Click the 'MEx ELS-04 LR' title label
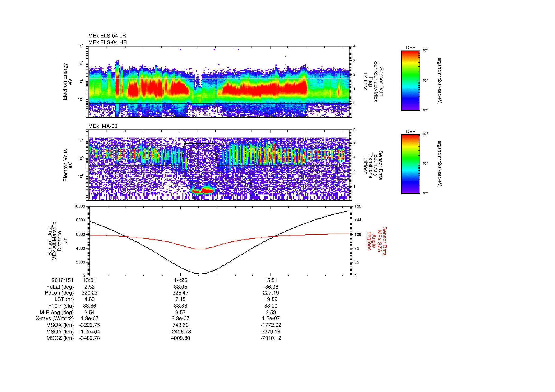The height and width of the screenshot is (392, 555). tap(107, 36)
